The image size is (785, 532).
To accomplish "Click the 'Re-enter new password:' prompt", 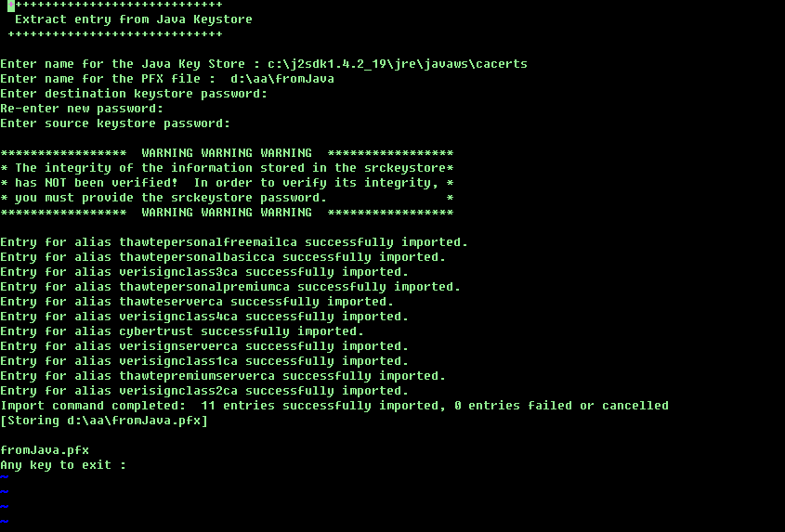I will click(x=82, y=110).
